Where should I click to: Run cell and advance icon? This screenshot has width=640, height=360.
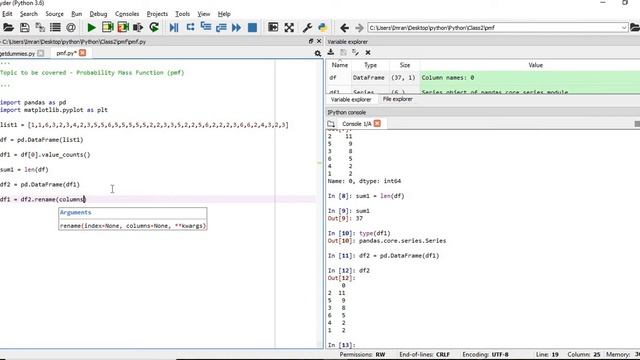[x=123, y=27]
